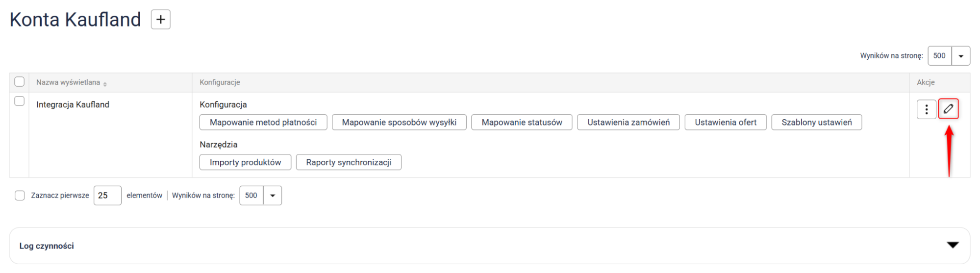980x273 pixels.
Task: Click the Zaznacz pierwsze number input field
Action: click(x=107, y=196)
